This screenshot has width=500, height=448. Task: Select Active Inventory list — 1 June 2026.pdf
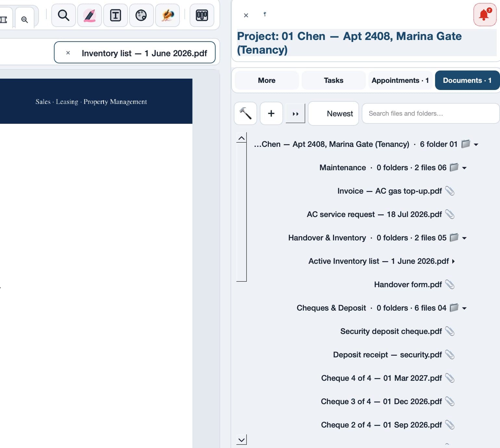(x=379, y=261)
